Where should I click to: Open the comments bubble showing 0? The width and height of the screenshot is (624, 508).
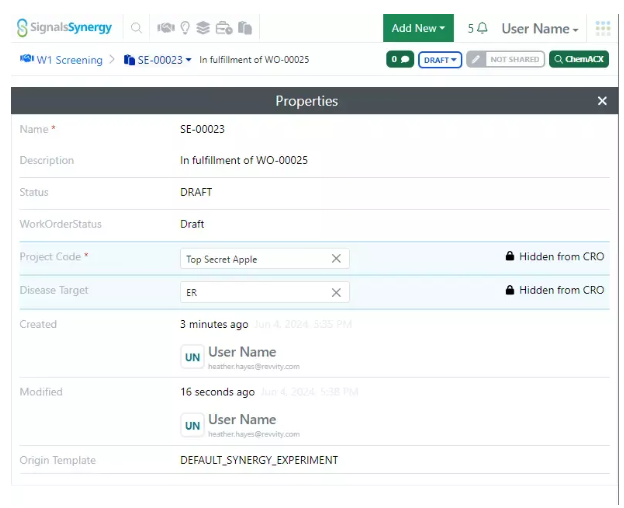coord(400,60)
